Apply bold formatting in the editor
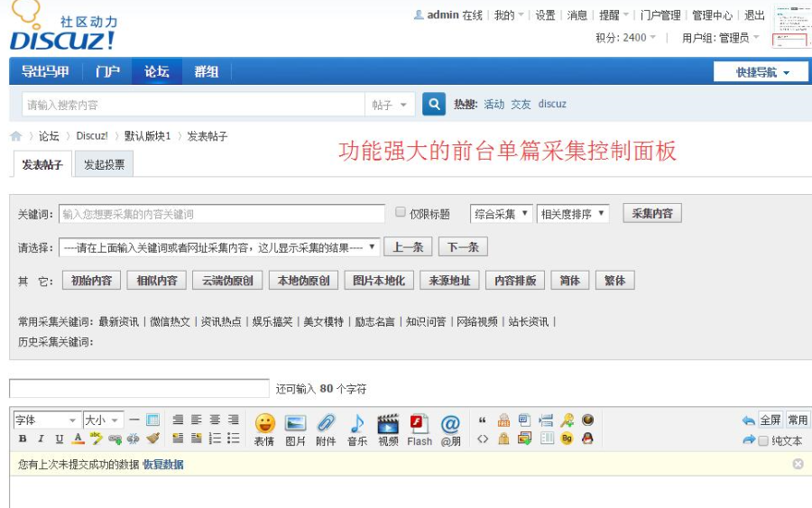This screenshot has height=508, width=812. click(23, 439)
